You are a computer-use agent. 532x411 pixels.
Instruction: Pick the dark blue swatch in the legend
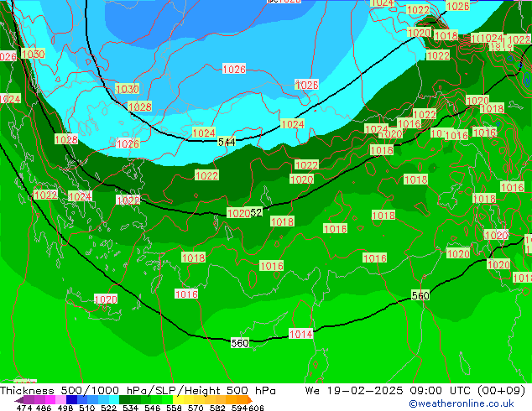71,399
